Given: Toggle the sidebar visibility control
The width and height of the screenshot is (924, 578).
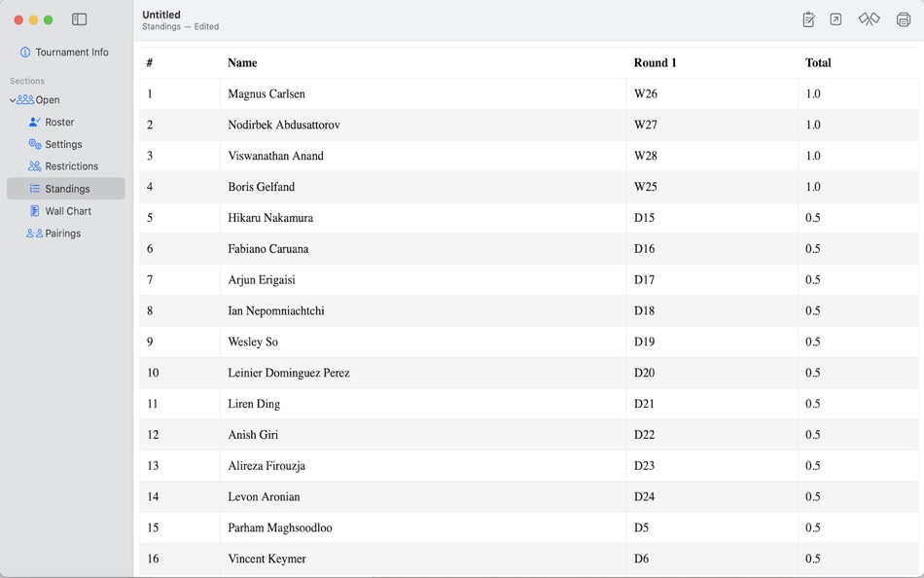Looking at the screenshot, I should [79, 18].
